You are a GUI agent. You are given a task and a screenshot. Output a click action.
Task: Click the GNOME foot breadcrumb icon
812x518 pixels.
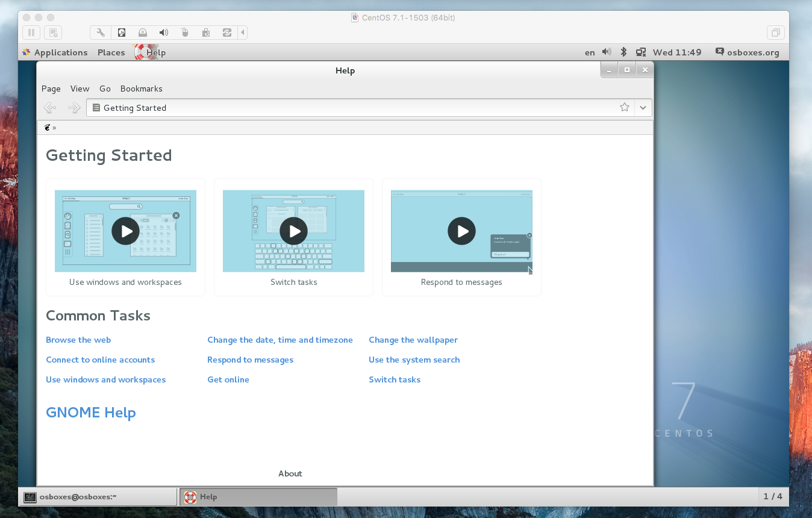point(48,128)
